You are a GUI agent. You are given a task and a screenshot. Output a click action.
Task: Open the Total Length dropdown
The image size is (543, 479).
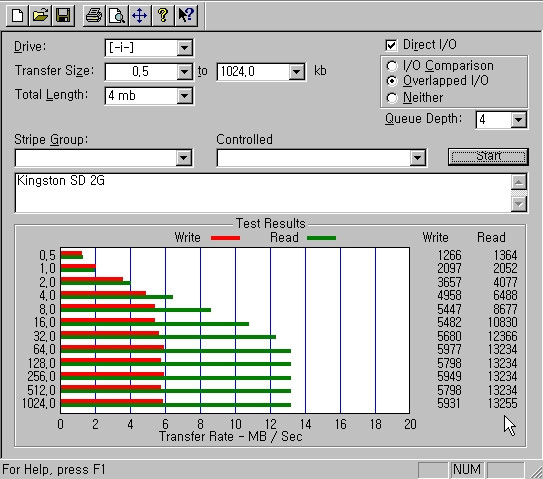(x=185, y=96)
